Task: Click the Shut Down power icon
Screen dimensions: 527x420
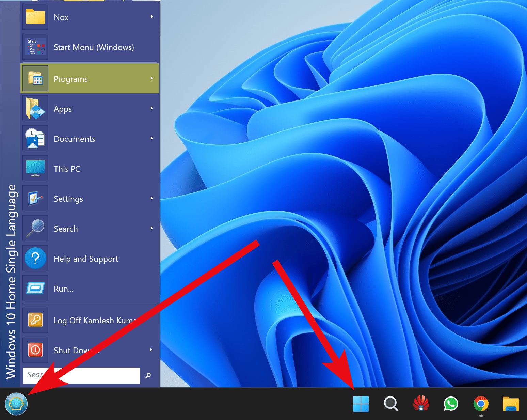Action: click(35, 350)
